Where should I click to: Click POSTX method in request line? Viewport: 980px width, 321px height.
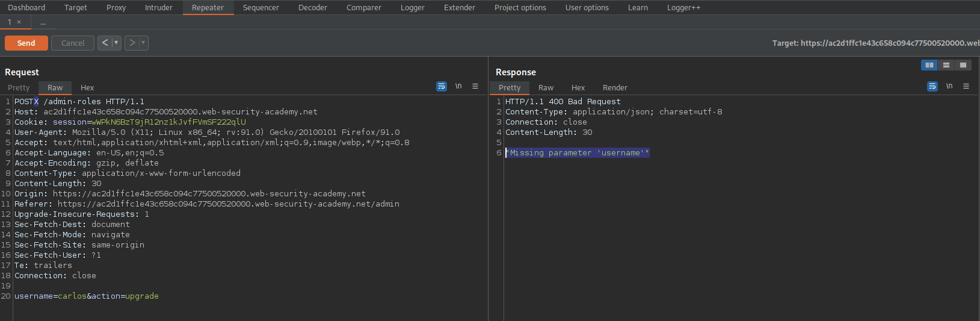(x=26, y=102)
